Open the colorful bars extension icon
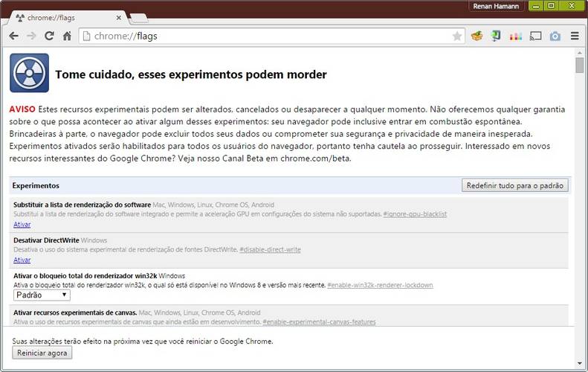 516,36
